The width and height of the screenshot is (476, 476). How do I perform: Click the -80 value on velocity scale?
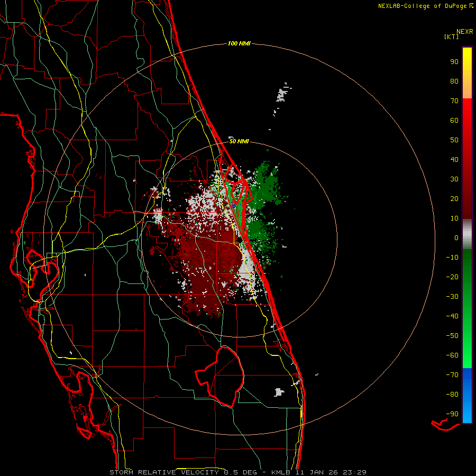click(x=452, y=395)
